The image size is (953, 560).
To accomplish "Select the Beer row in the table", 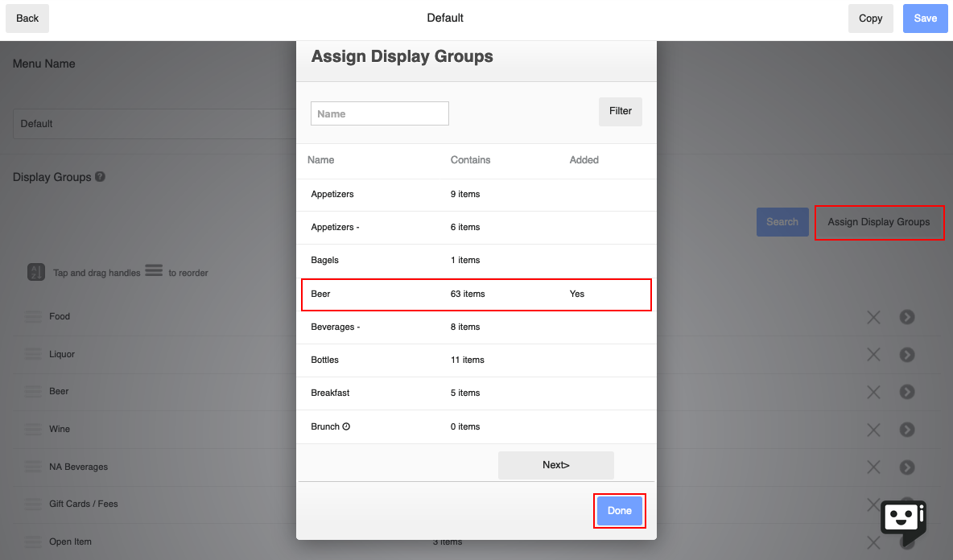I will click(x=476, y=294).
